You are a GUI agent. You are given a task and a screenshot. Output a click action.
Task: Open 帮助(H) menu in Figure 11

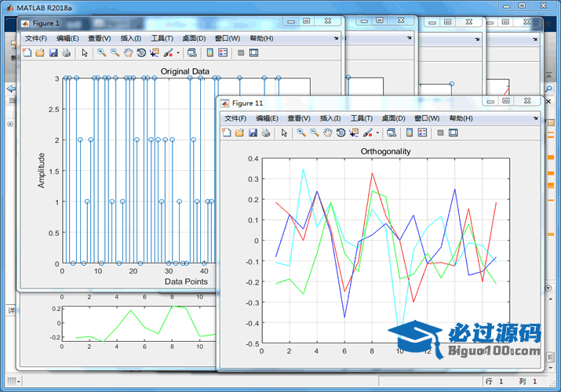coord(461,118)
